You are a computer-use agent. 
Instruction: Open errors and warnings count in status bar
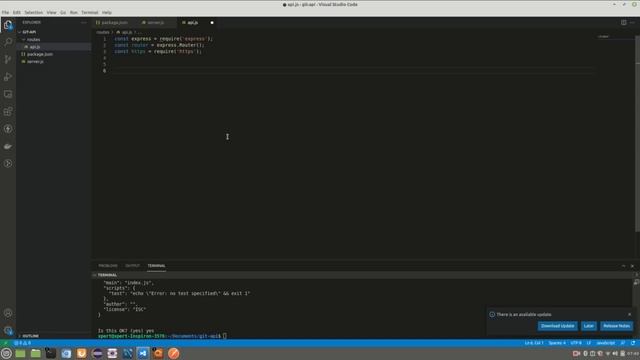[22, 343]
